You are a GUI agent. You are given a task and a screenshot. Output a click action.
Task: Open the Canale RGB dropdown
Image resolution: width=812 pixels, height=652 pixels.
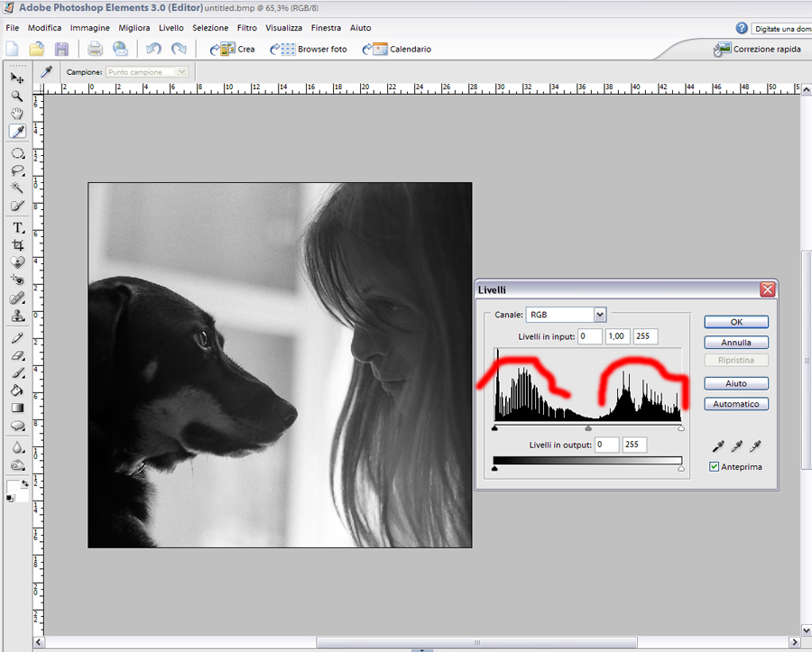tap(600, 315)
